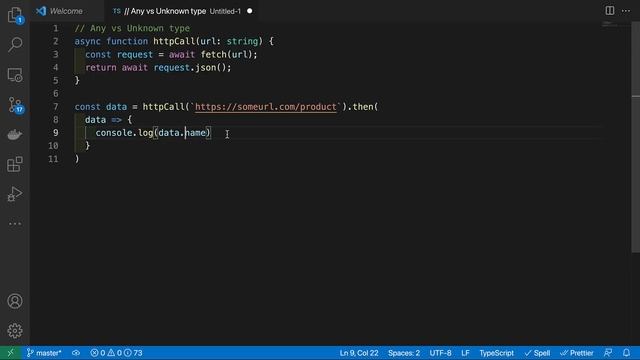Show additional views ellipsis in activity bar
This screenshot has height=360, width=640.
click(15, 224)
